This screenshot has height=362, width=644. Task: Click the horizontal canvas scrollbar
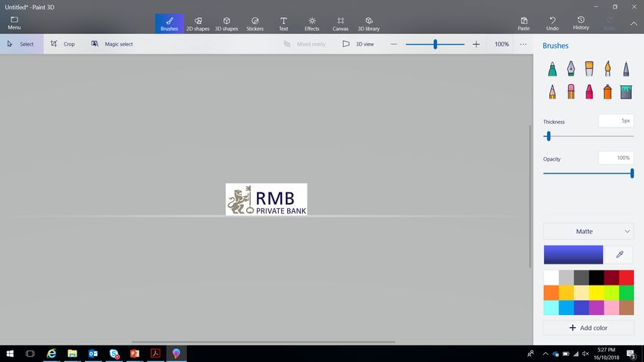(x=263, y=342)
